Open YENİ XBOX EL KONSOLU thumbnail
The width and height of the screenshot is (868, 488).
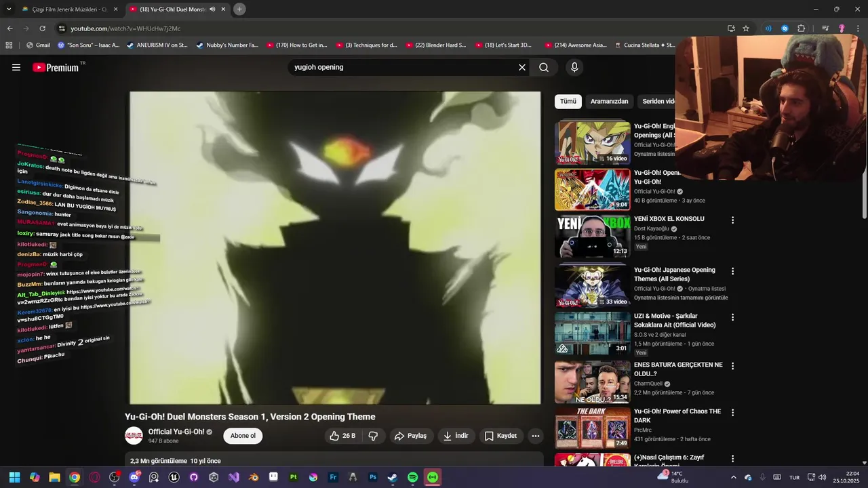[593, 236]
